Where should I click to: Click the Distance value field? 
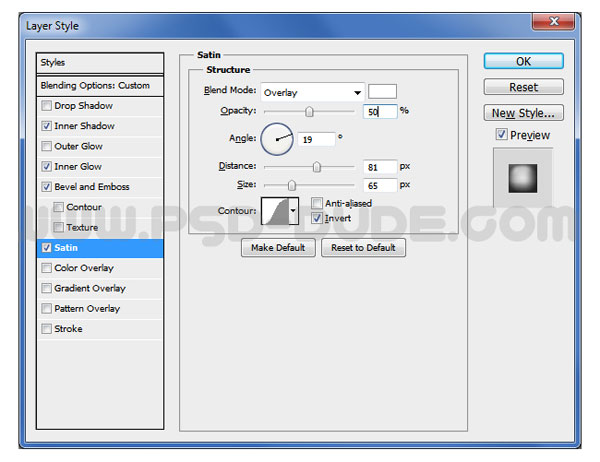380,167
